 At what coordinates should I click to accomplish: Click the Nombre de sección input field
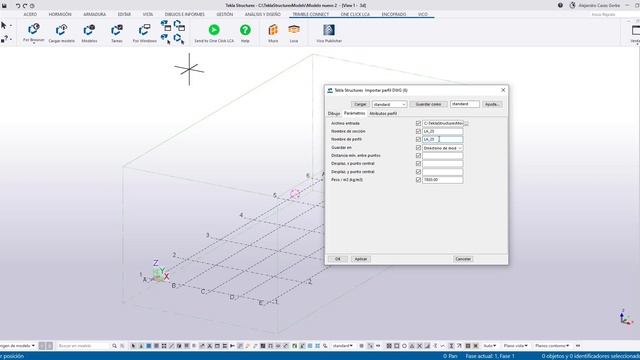click(x=442, y=131)
